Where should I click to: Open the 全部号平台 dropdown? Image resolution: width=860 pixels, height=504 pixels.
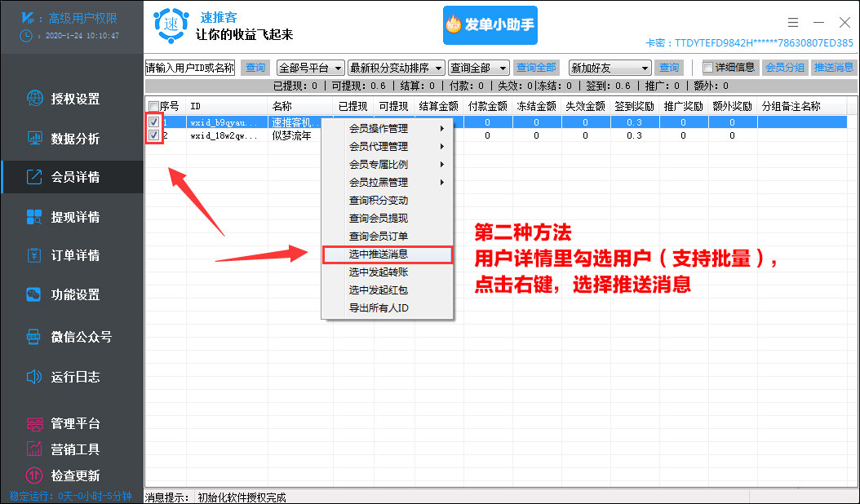[x=310, y=67]
